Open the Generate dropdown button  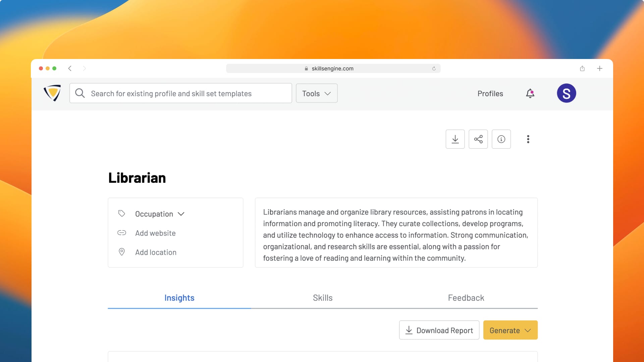510,330
